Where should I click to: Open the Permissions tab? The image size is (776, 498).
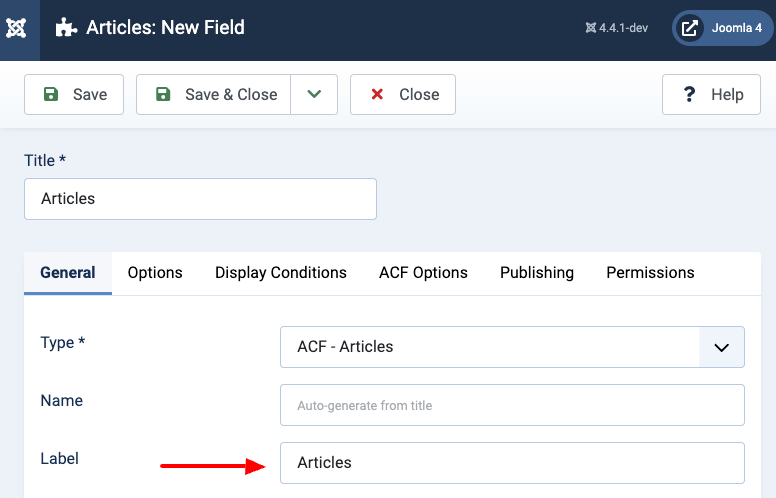pyautogui.click(x=650, y=273)
